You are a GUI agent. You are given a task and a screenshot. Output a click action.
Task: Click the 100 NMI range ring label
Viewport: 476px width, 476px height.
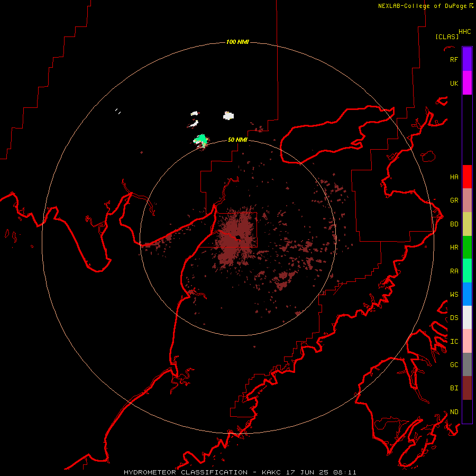tap(237, 42)
